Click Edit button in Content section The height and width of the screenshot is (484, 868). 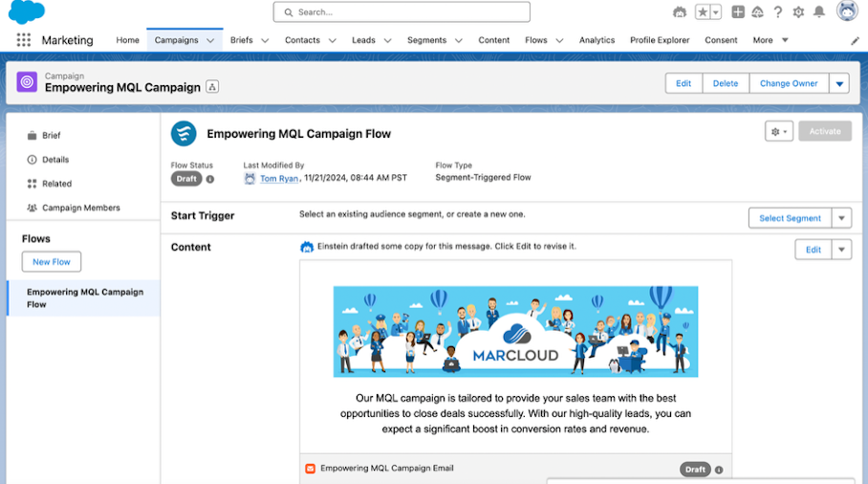(x=814, y=250)
